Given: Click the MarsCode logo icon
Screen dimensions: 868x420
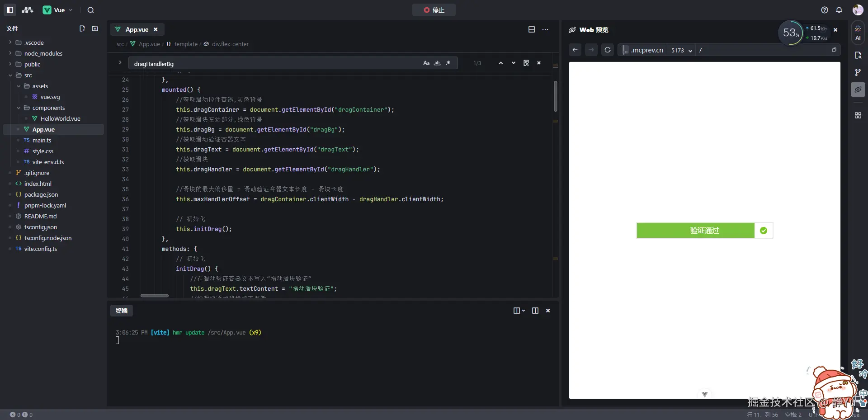Looking at the screenshot, I should click(x=28, y=10).
